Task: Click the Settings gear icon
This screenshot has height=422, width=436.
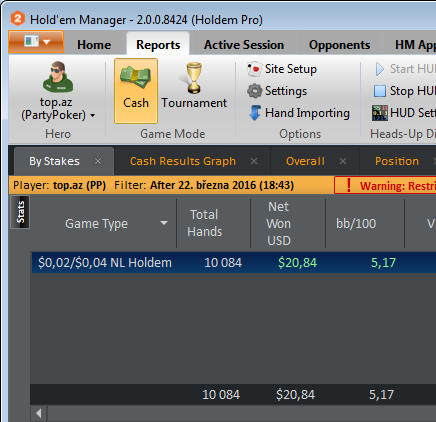Action: point(255,91)
